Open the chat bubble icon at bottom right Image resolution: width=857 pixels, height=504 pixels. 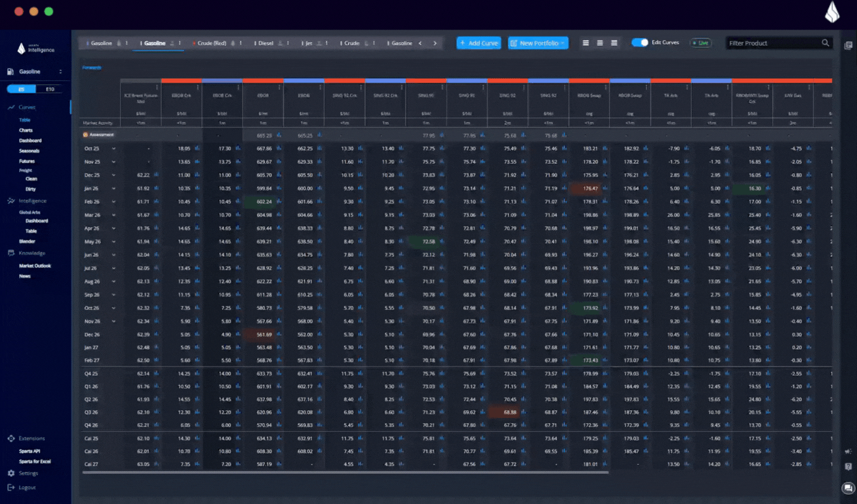[848, 488]
